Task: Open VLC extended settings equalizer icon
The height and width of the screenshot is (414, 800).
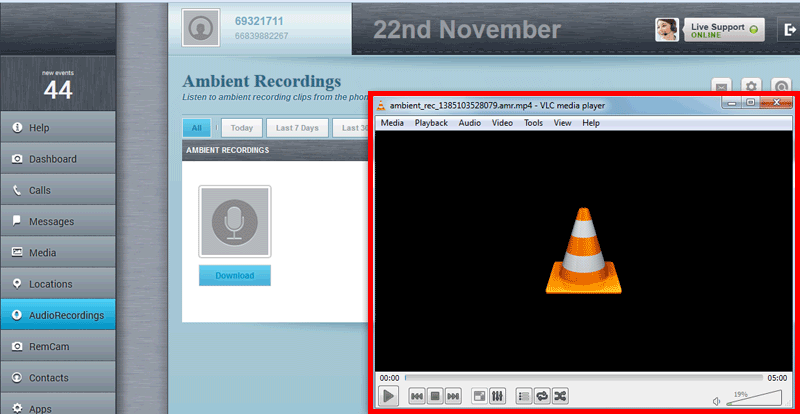Action: [497, 396]
